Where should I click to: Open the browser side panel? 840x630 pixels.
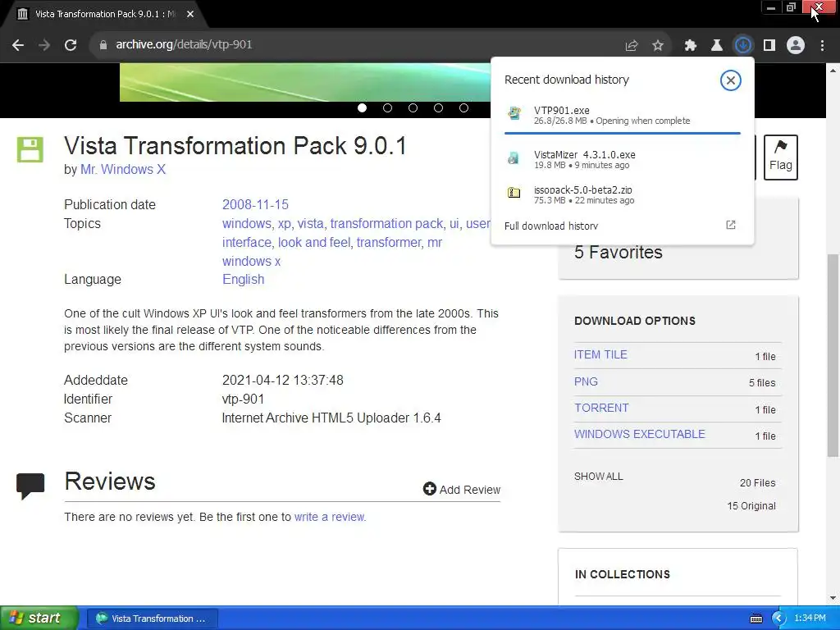pos(769,46)
